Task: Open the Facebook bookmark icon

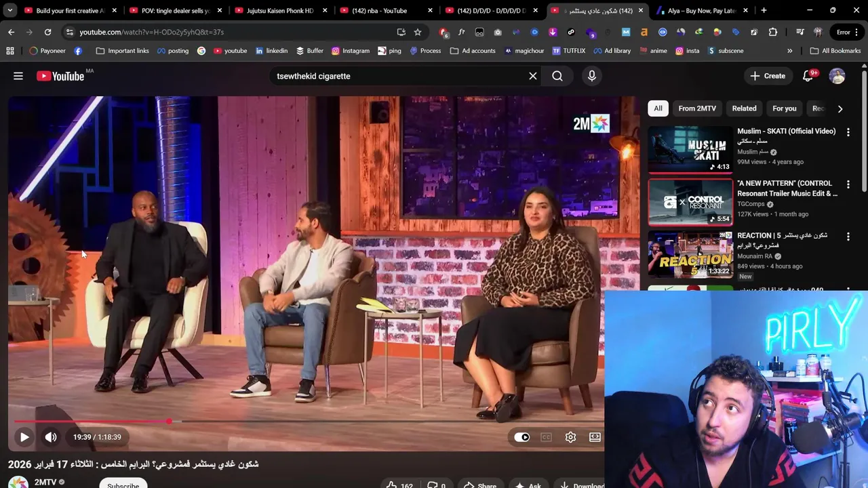Action: tap(78, 51)
